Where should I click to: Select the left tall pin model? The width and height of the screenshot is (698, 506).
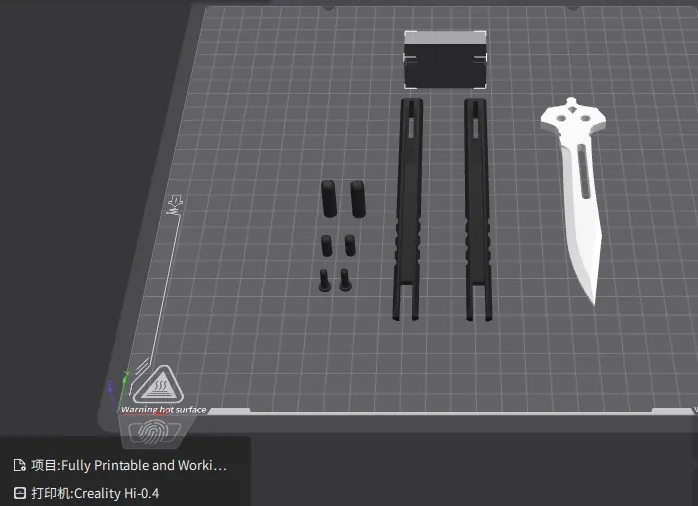coord(329,199)
